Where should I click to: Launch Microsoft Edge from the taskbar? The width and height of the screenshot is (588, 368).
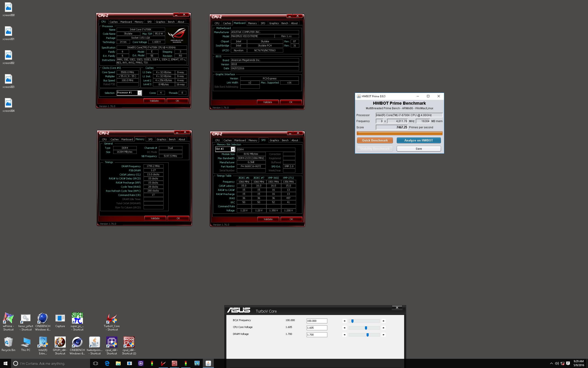107,363
